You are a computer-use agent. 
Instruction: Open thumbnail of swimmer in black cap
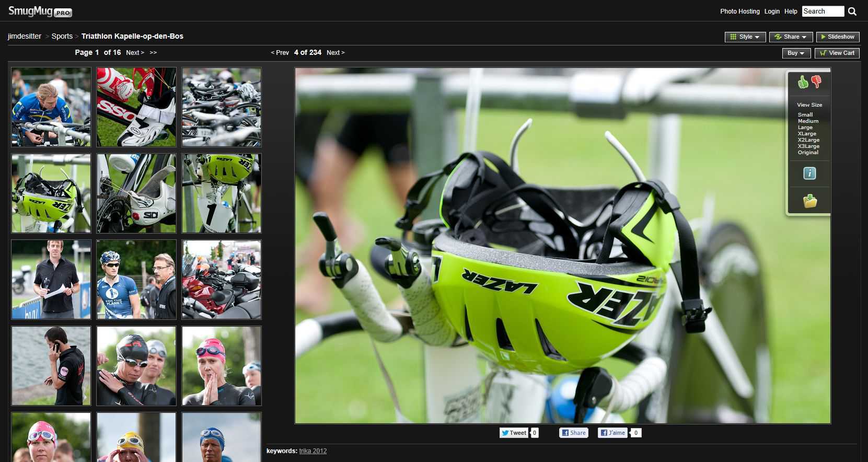(x=136, y=366)
